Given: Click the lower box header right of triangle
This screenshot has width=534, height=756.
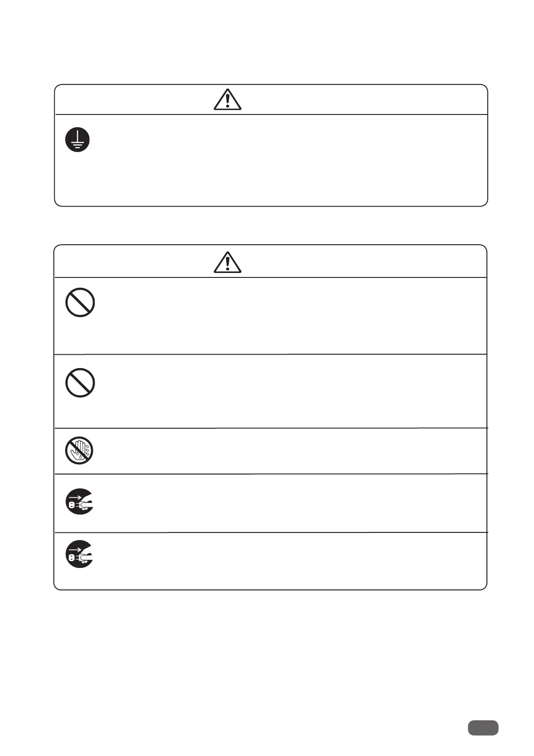Looking at the screenshot, I should coord(364,262).
